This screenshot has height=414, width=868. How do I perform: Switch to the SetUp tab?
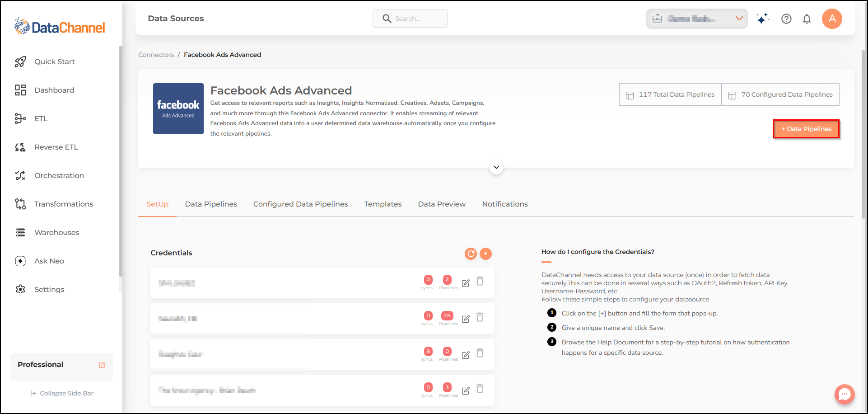tap(157, 204)
